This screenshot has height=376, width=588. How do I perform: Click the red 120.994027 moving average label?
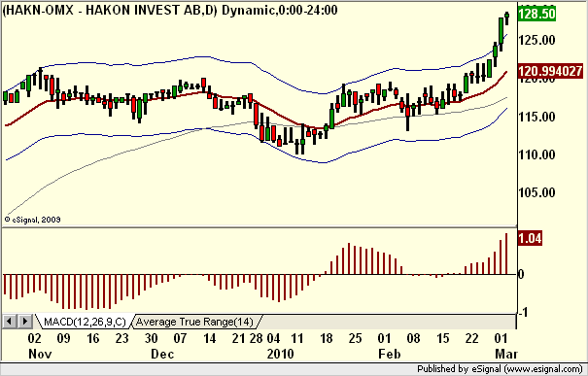[x=550, y=71]
